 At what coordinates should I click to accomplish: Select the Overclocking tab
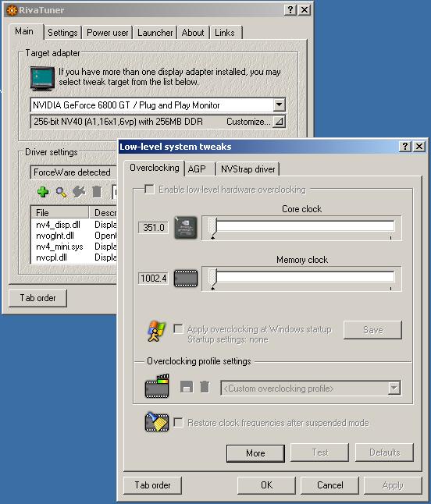tap(155, 168)
